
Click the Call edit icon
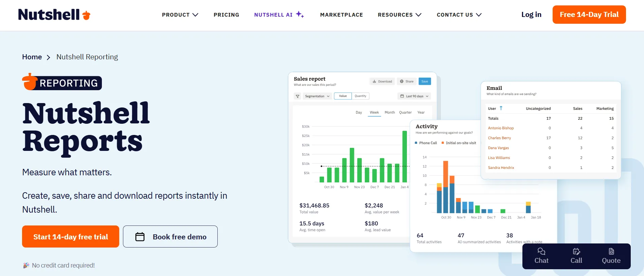[576, 251]
